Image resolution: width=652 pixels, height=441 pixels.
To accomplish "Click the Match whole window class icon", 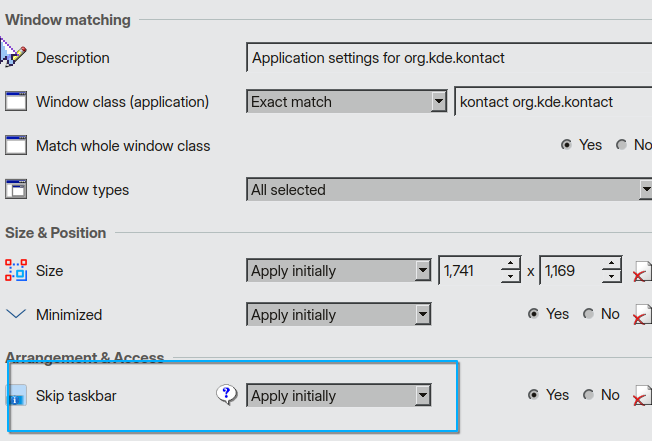I will point(16,145).
